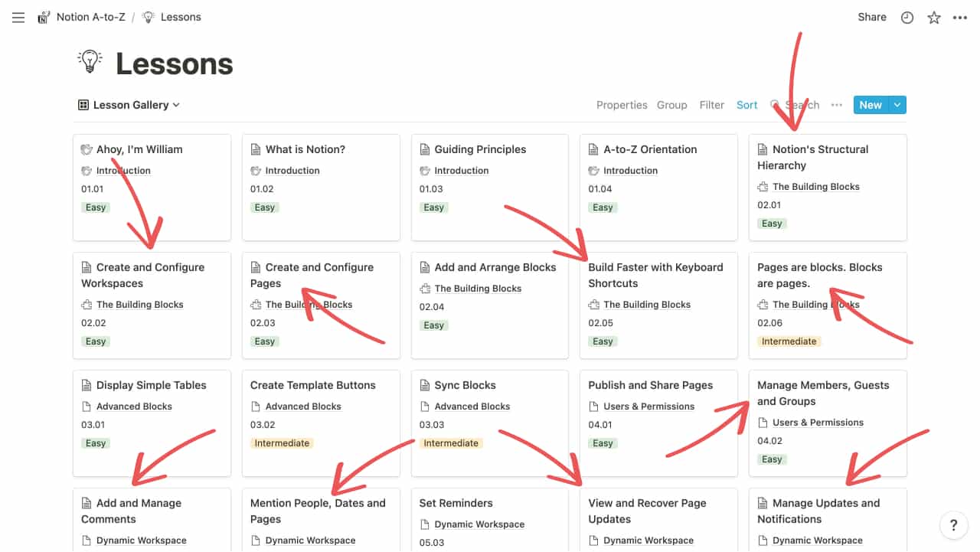Click the page icon on Manage Updates and Notifications

tap(763, 503)
